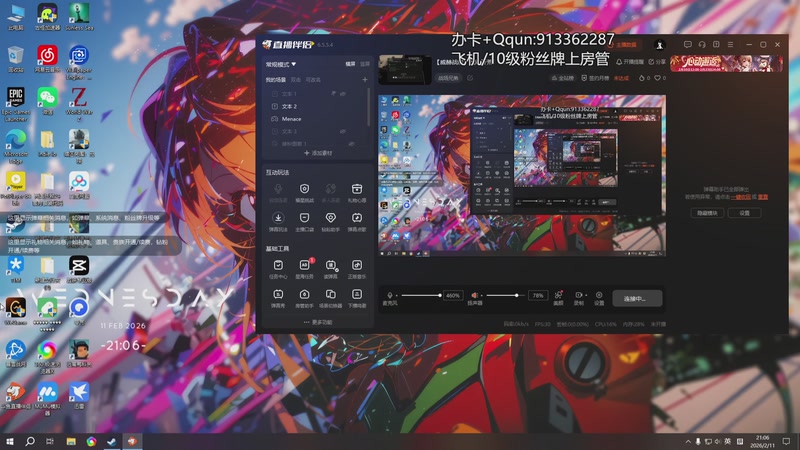Click 设置 button beside 隐藏模块

[x=744, y=213]
